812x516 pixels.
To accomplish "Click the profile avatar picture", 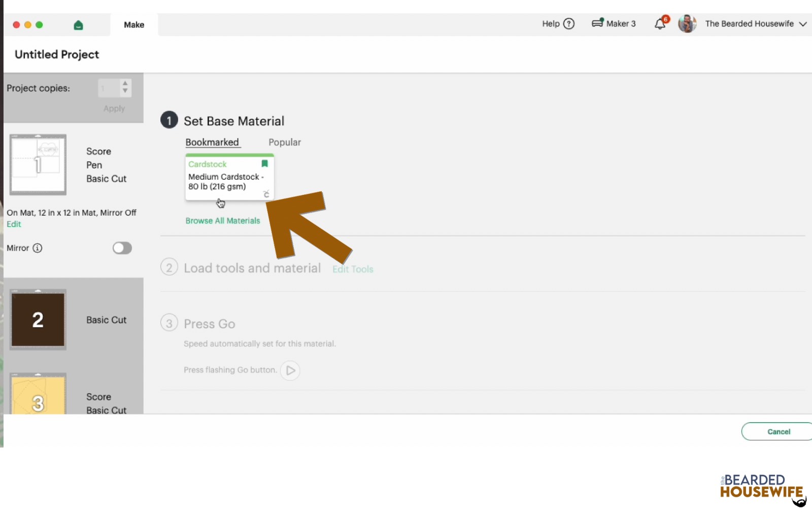I will pyautogui.click(x=687, y=24).
